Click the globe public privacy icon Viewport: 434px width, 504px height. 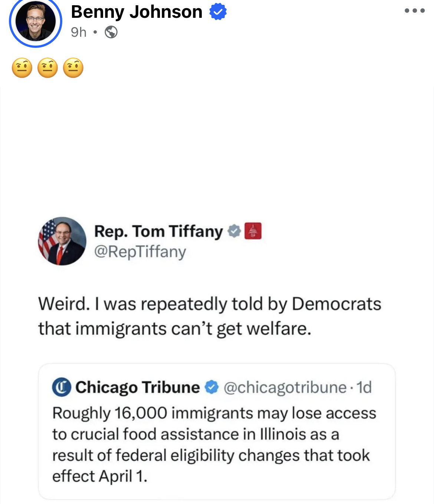tap(111, 32)
